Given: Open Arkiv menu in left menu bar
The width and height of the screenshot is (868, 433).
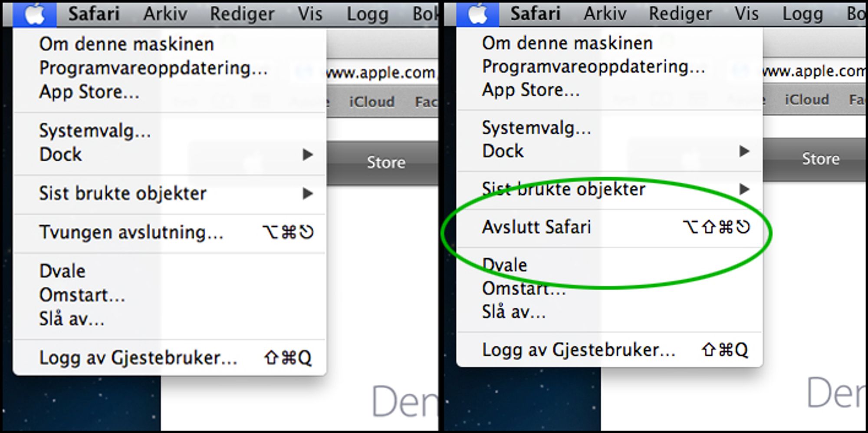Looking at the screenshot, I should [165, 14].
